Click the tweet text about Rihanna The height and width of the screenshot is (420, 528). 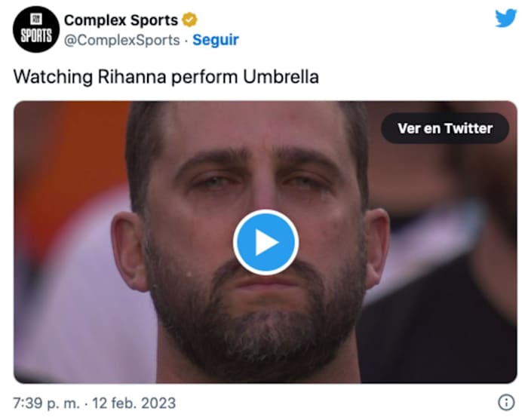[x=166, y=77]
